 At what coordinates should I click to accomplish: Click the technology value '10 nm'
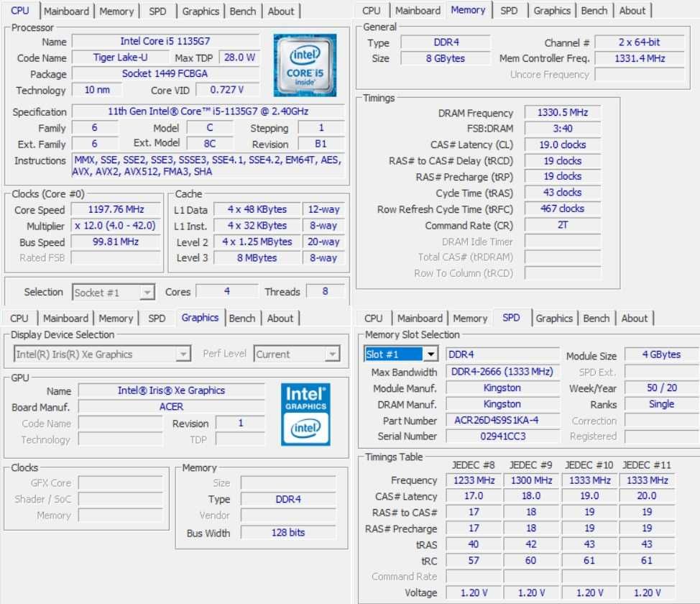coord(97,90)
